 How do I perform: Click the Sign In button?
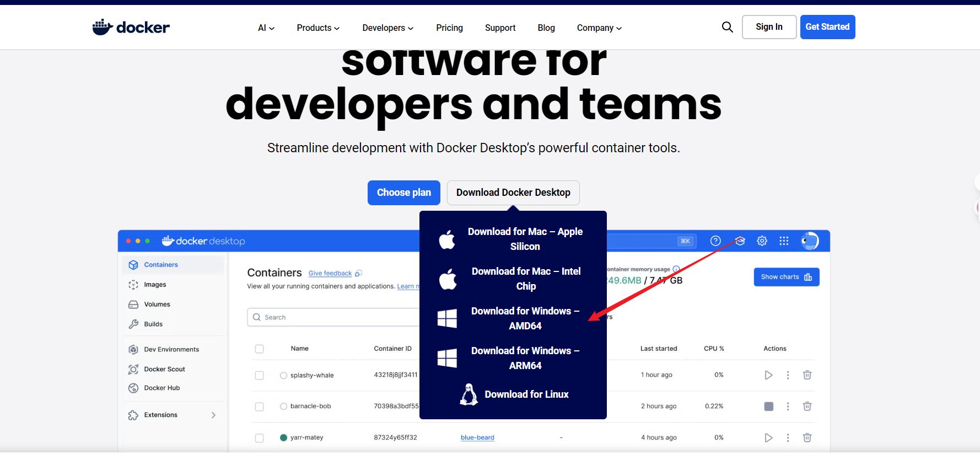click(x=769, y=27)
